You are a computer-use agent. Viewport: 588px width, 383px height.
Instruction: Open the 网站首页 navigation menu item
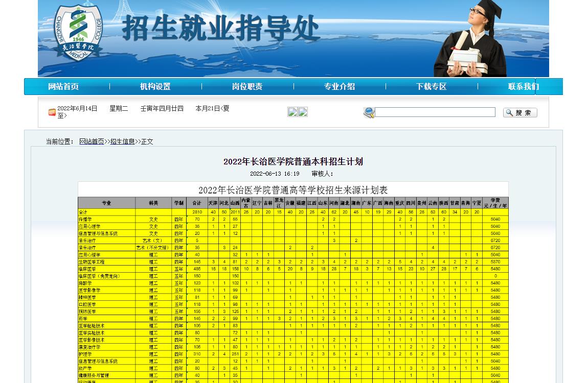pyautogui.click(x=63, y=87)
